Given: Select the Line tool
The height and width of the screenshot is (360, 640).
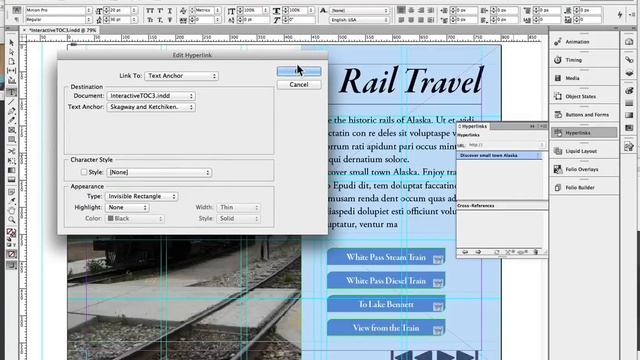Looking at the screenshot, I should (11, 102).
